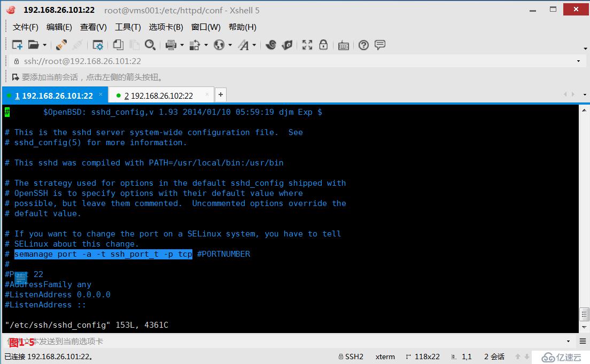590x364 pixels.
Task: Open Help question mark icon
Action: pos(363,45)
